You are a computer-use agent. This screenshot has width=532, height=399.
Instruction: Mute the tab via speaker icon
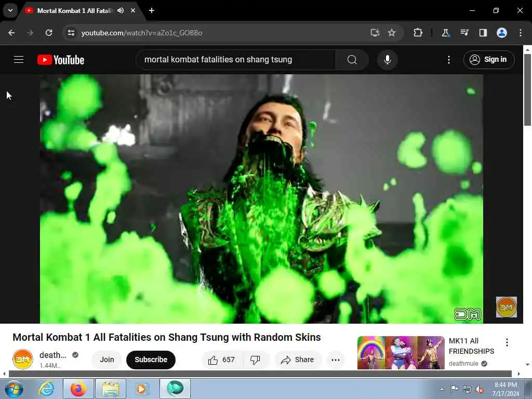click(121, 10)
